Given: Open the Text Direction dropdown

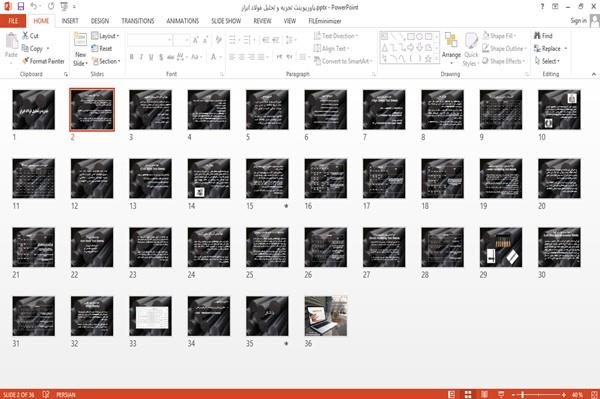Looking at the screenshot, I should tap(336, 36).
